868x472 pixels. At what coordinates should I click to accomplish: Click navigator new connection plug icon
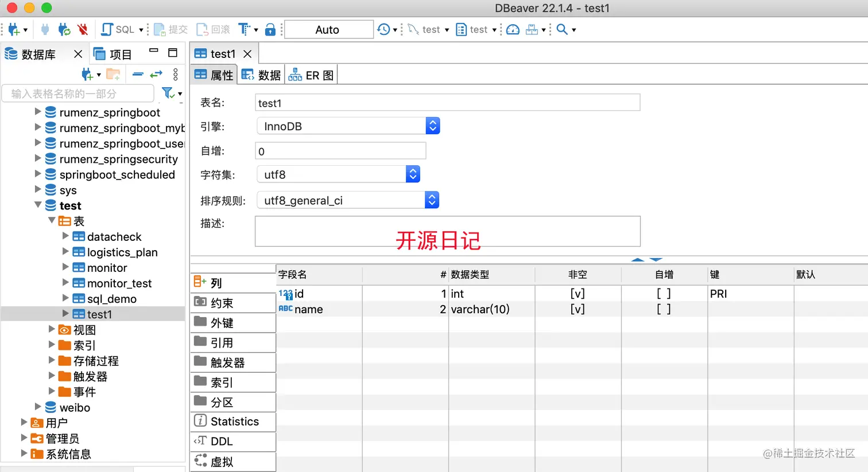point(87,74)
